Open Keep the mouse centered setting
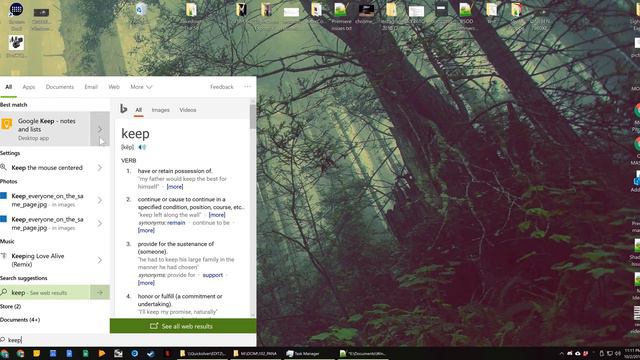 click(x=47, y=168)
